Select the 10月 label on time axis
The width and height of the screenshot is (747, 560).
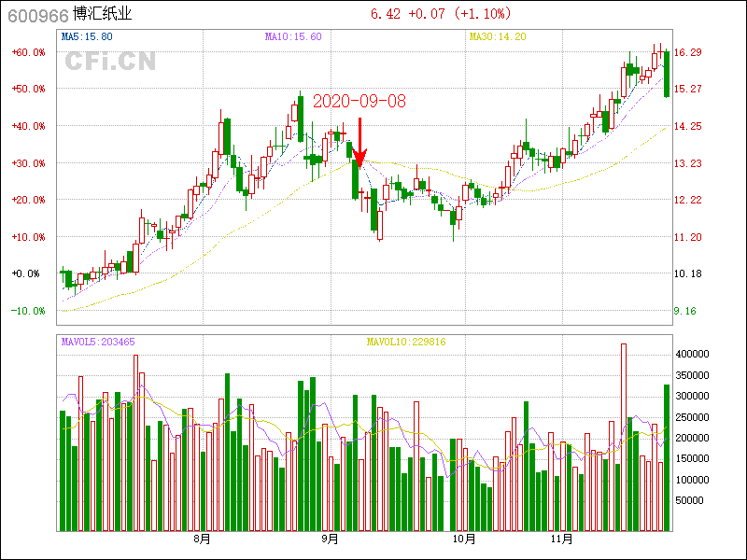(x=464, y=539)
